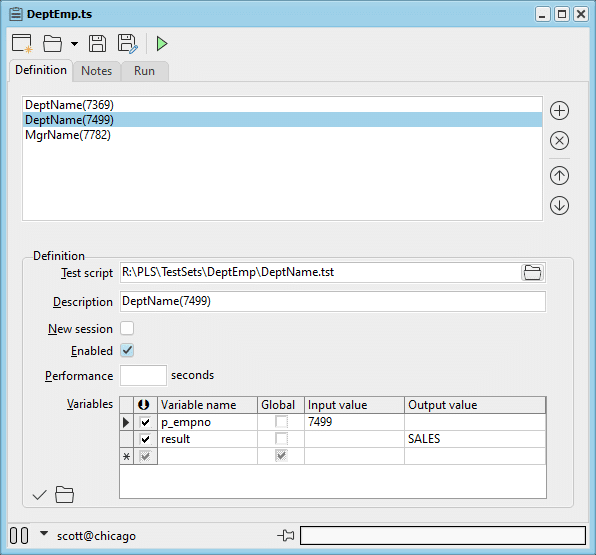The image size is (596, 555).
Task: Click the New test set icon
Action: [22, 43]
